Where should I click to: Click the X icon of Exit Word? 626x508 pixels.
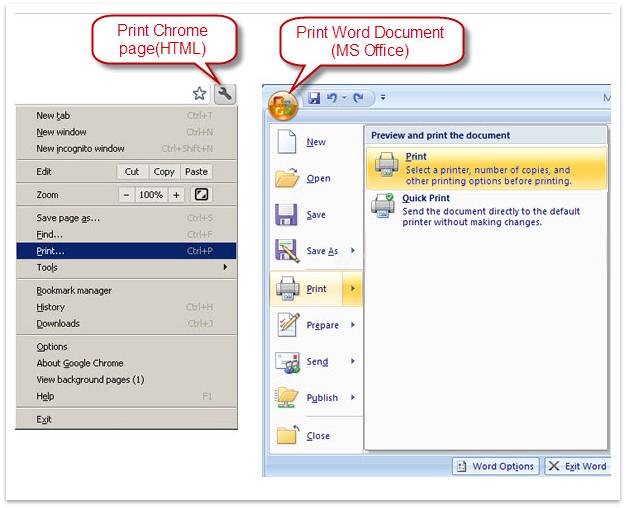pos(553,466)
